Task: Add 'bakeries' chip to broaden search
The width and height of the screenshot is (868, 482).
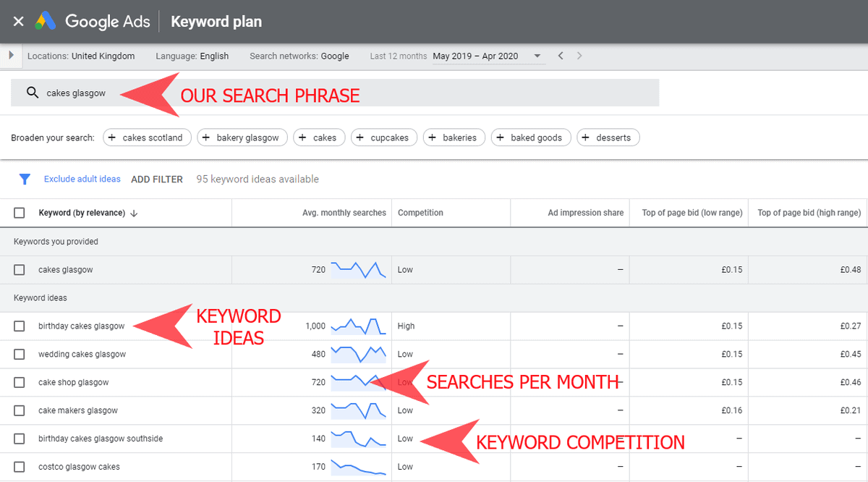Action: coord(454,138)
